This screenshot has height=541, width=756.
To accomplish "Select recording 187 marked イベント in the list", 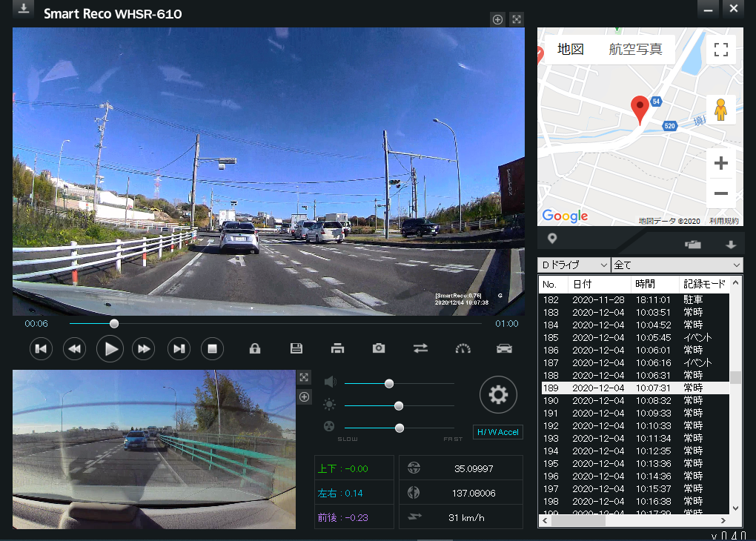I will pos(634,362).
